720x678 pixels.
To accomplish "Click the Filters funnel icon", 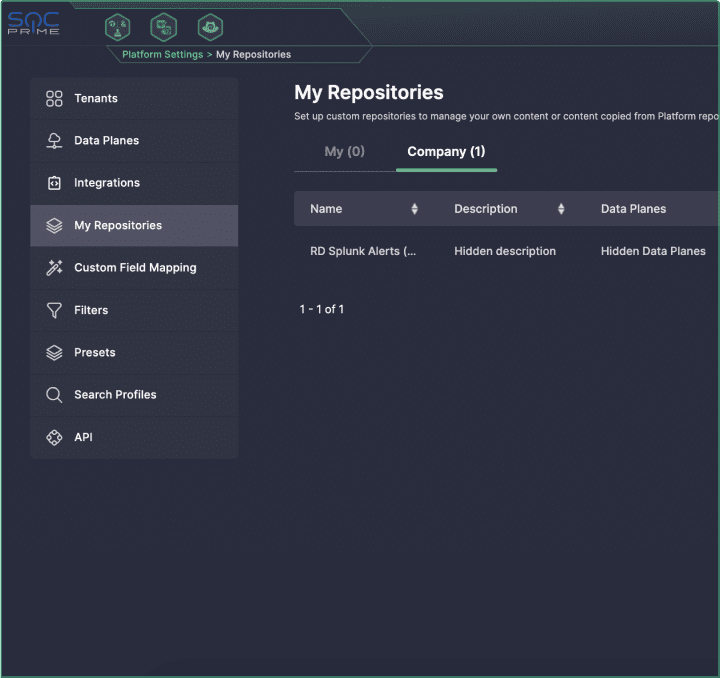I will click(x=54, y=310).
